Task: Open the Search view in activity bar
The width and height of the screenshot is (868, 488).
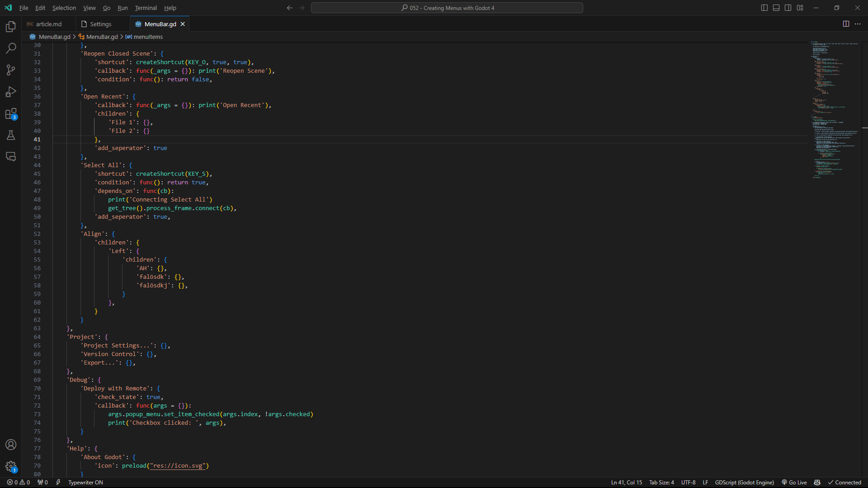Action: coord(11,48)
